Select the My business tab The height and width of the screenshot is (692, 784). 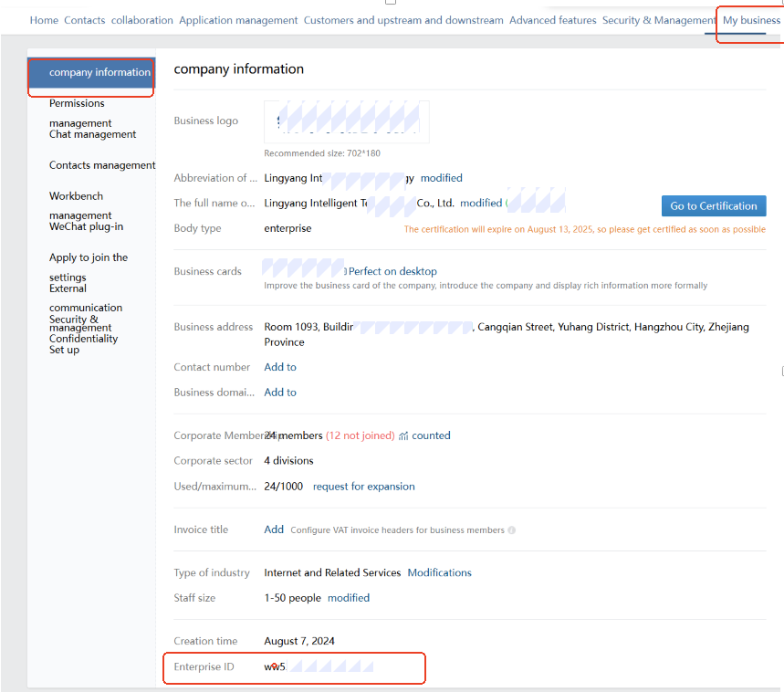point(751,20)
